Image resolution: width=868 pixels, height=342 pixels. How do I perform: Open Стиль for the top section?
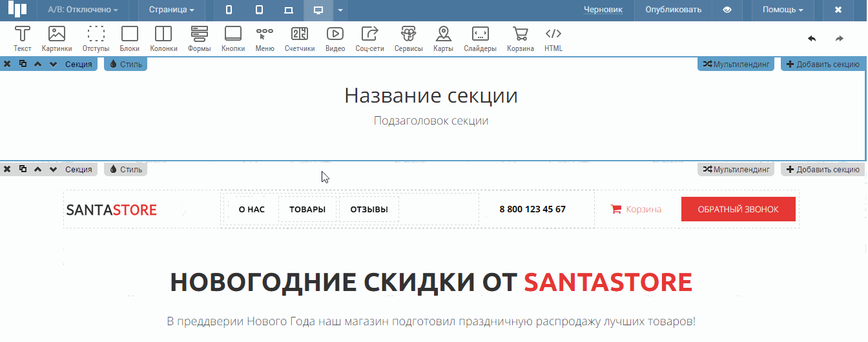pos(126,65)
